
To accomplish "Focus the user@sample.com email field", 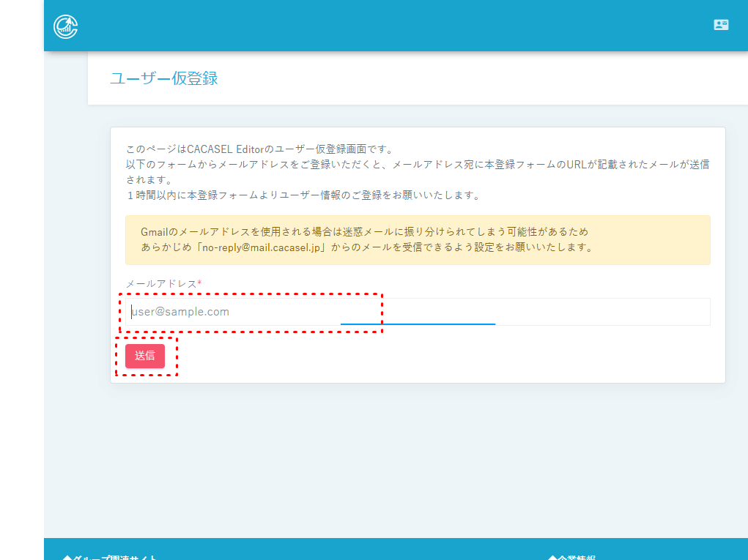I will pyautogui.click(x=416, y=312).
